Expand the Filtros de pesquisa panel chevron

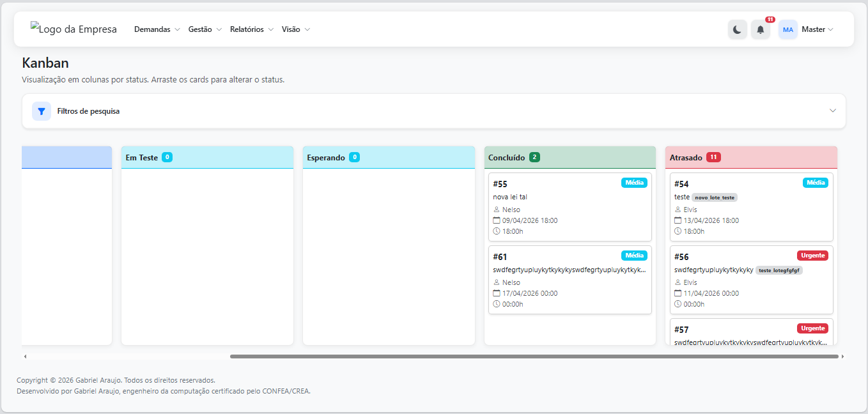tap(832, 111)
